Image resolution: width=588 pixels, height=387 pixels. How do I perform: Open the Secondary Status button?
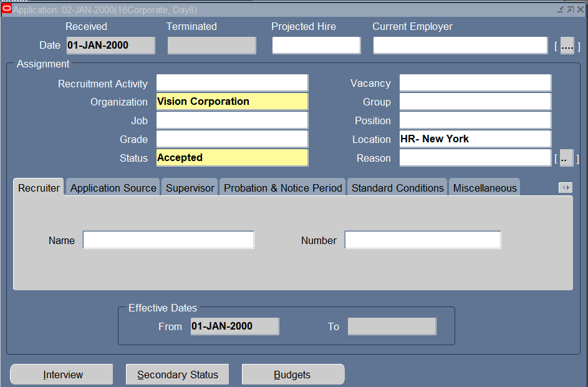pyautogui.click(x=177, y=375)
